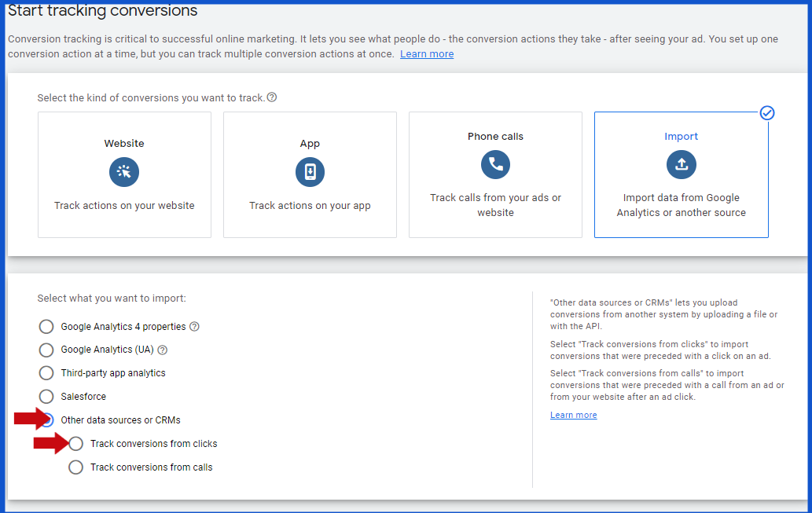Open help icon next to Google Analytics 4 properties
Image resolution: width=812 pixels, height=513 pixels.
[x=194, y=327]
